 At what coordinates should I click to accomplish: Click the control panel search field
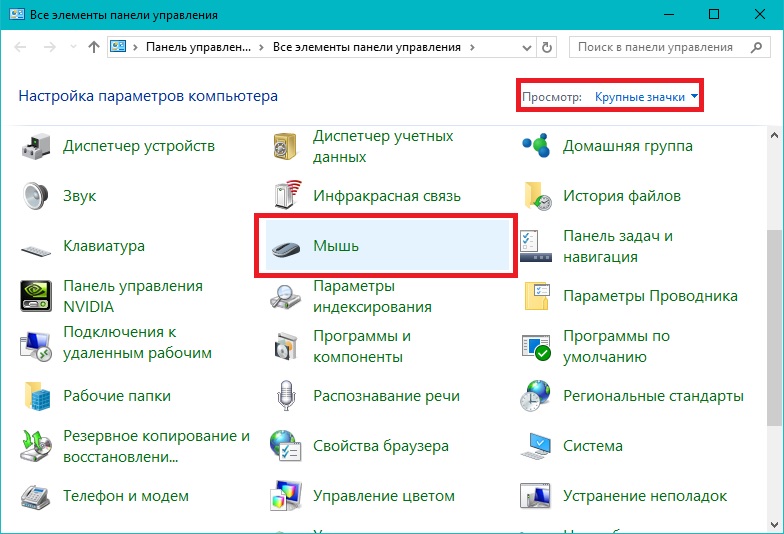[x=665, y=47]
